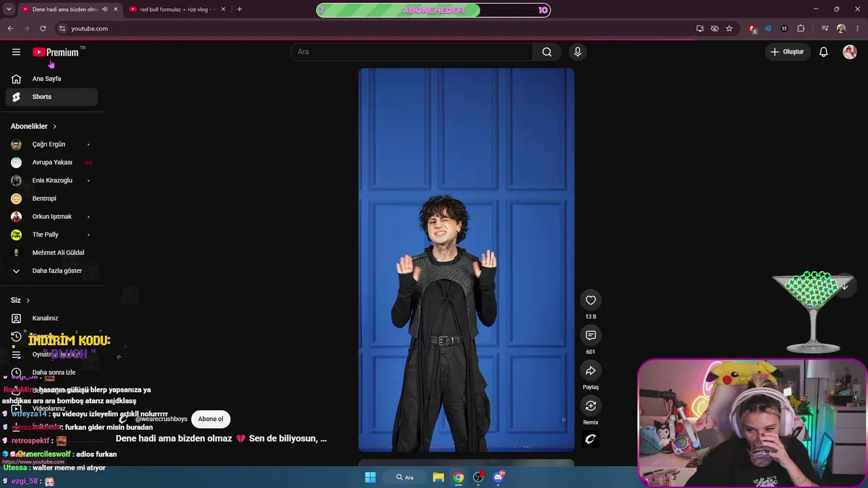The height and width of the screenshot is (488, 868).
Task: Open the comments on this Short
Action: point(591,335)
